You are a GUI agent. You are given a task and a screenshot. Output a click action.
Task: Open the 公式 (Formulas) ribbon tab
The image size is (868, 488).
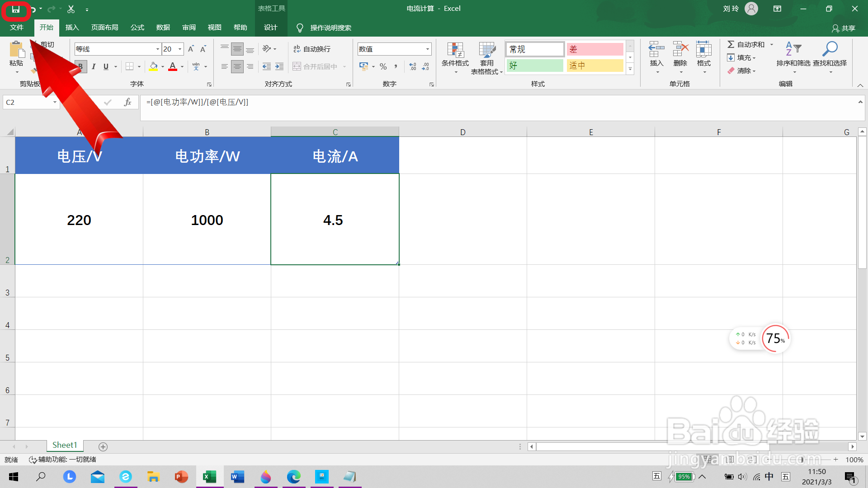[x=137, y=28]
